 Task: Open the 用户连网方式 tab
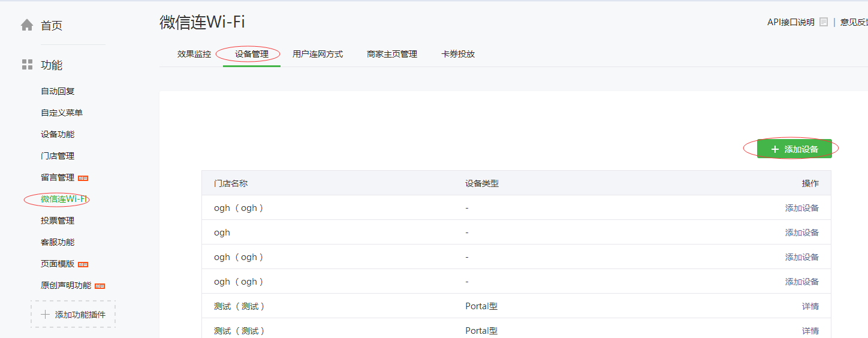click(x=318, y=54)
